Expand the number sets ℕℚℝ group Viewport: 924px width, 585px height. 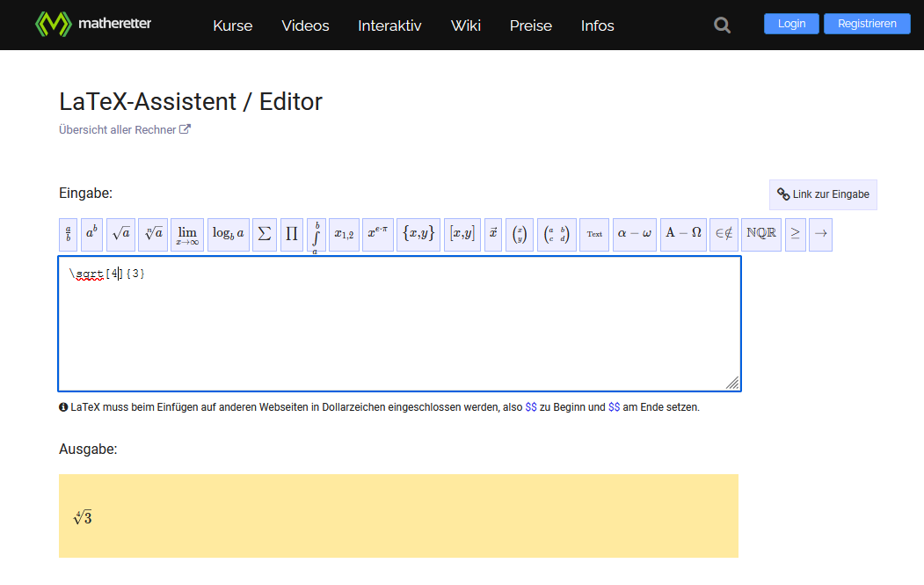click(x=761, y=234)
